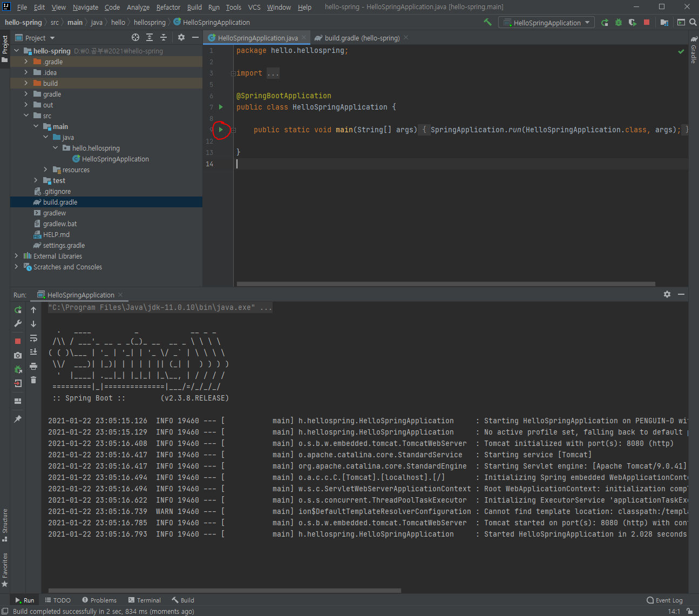Click the Debug bug icon in top toolbar

click(619, 22)
